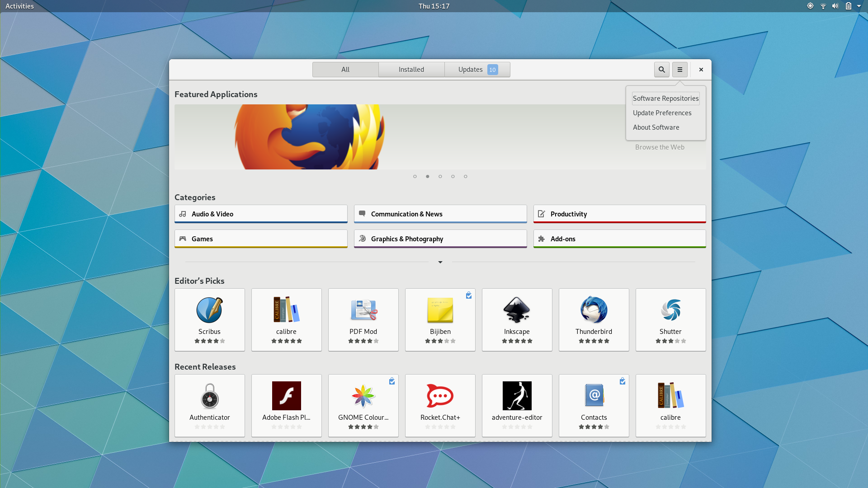Switch to the Updates tab

click(477, 69)
